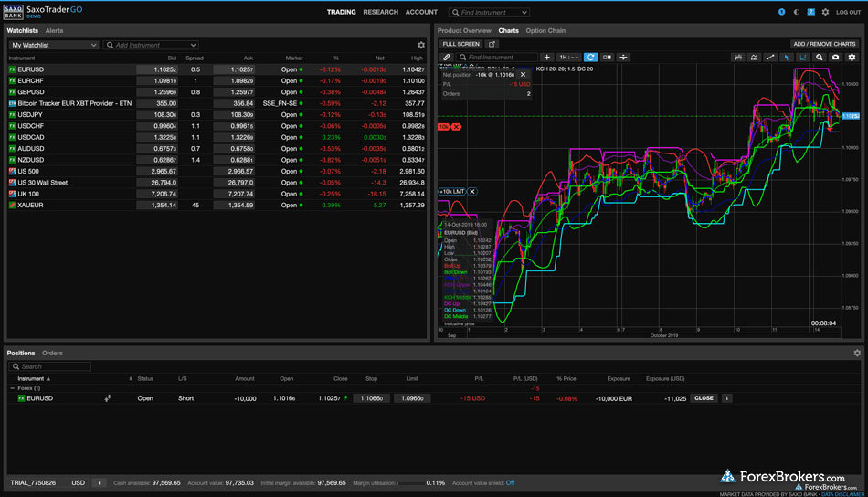Collapse the Forex (1) positions group
Screen dimensions: 868x497
[12, 388]
